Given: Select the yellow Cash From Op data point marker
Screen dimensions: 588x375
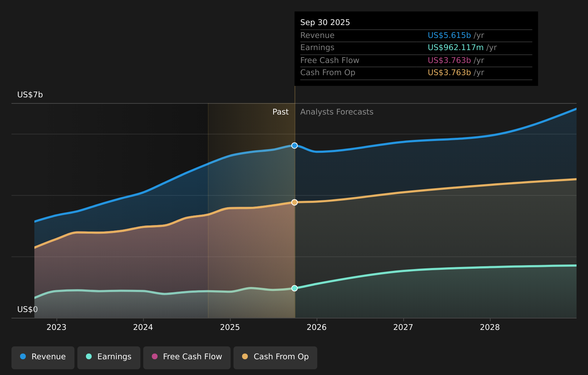Looking at the screenshot, I should click(294, 202).
